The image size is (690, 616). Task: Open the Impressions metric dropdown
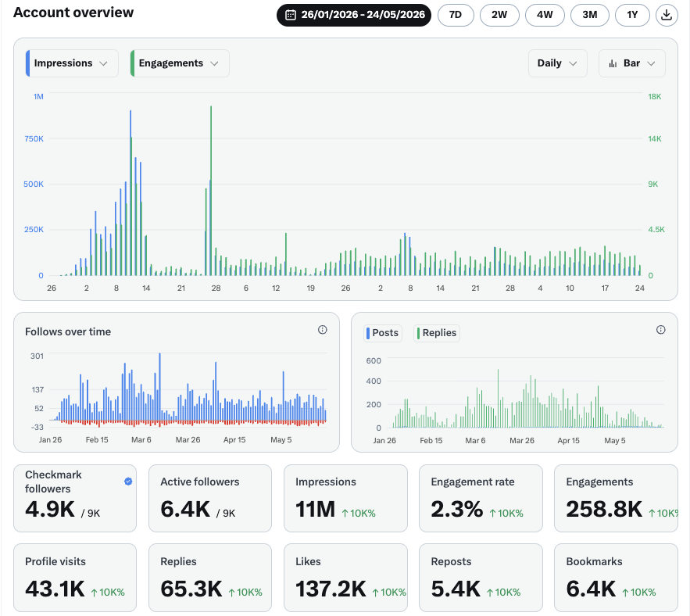click(72, 63)
